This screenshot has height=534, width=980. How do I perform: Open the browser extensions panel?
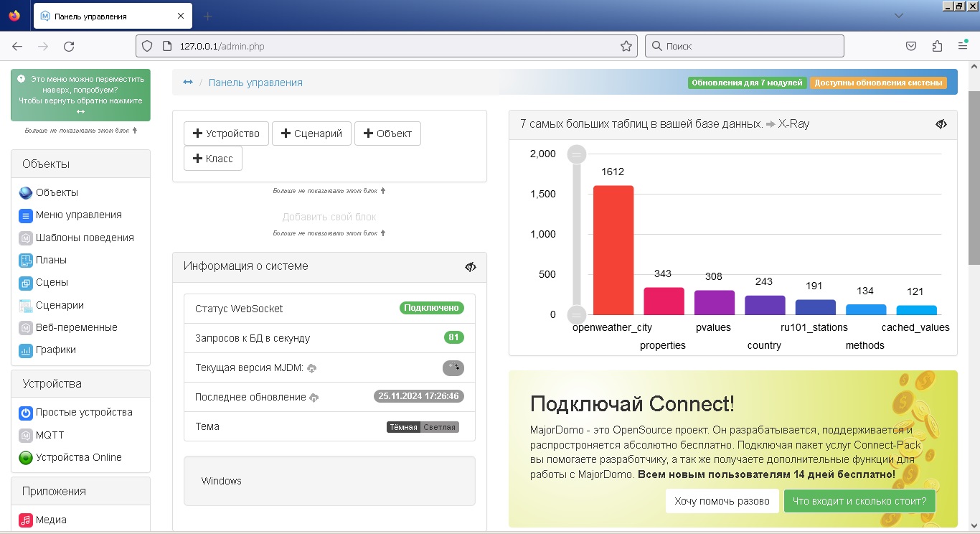point(937,46)
